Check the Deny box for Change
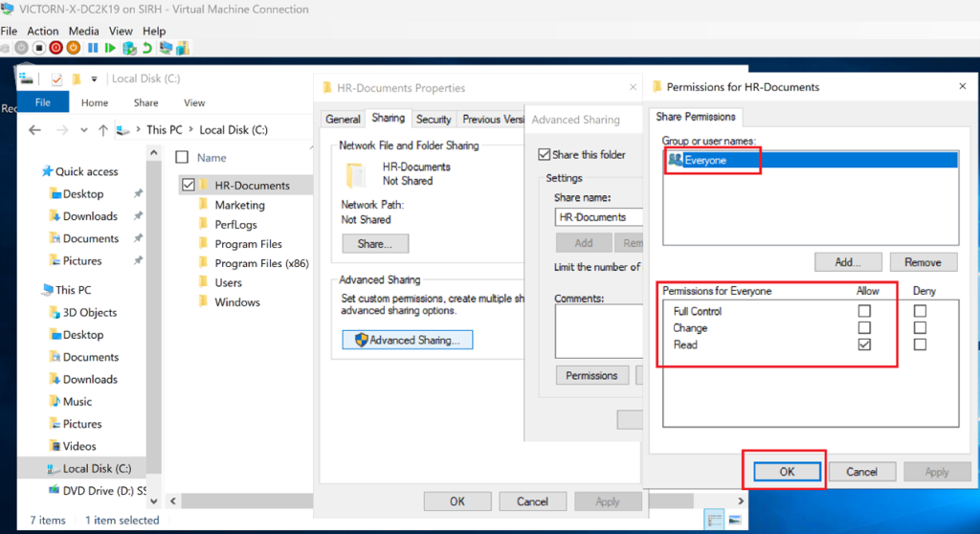 (920, 328)
